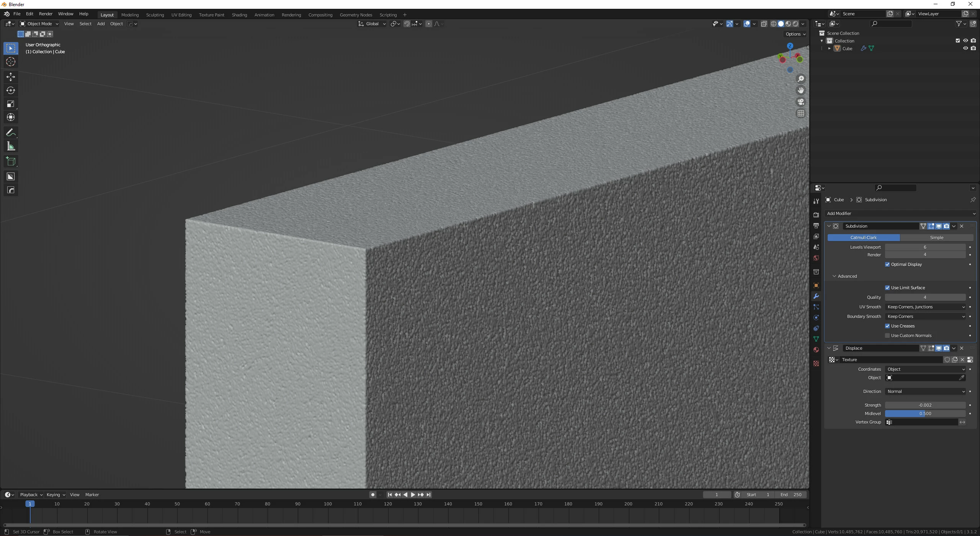The image size is (980, 536).
Task: Open the Object Mode dropdown
Action: pyautogui.click(x=39, y=24)
